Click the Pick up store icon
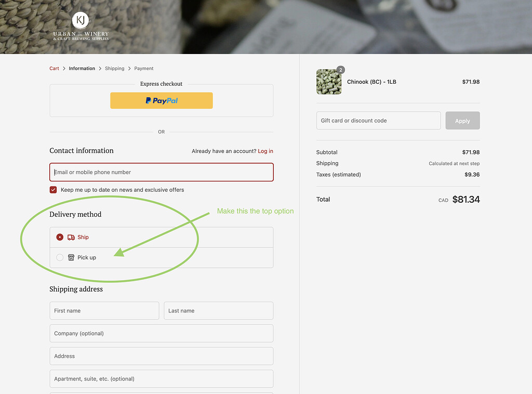Image resolution: width=532 pixels, height=394 pixels. (x=71, y=258)
